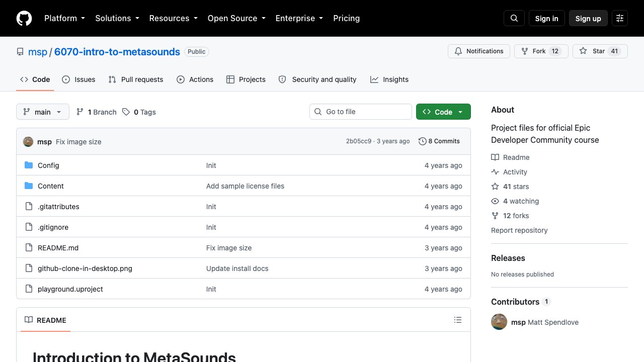Expand the Resources menu
Viewport: 644px width, 362px height.
(173, 18)
